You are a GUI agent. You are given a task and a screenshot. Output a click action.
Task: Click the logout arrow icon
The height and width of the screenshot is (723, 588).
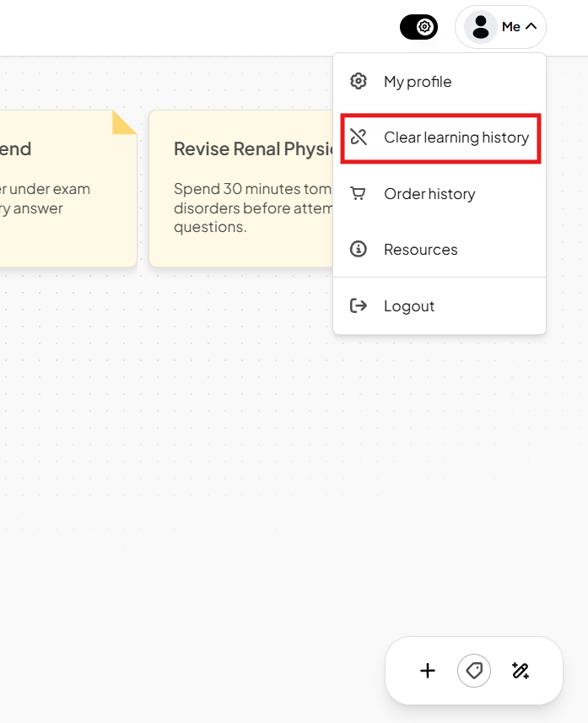point(359,305)
